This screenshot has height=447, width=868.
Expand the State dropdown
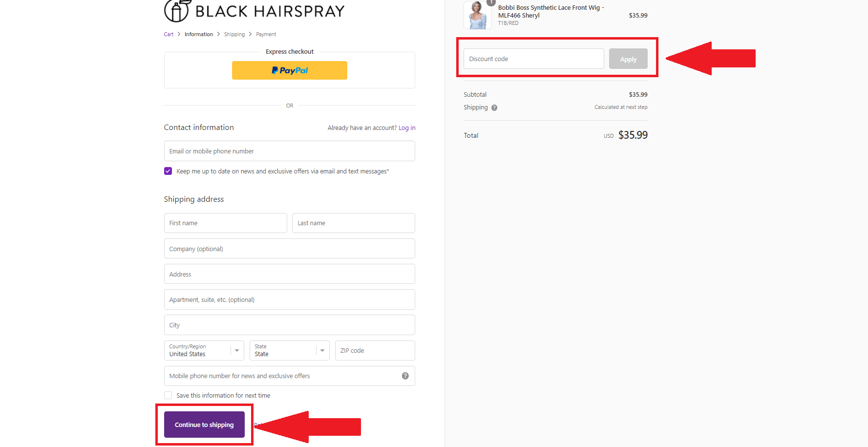(x=289, y=350)
